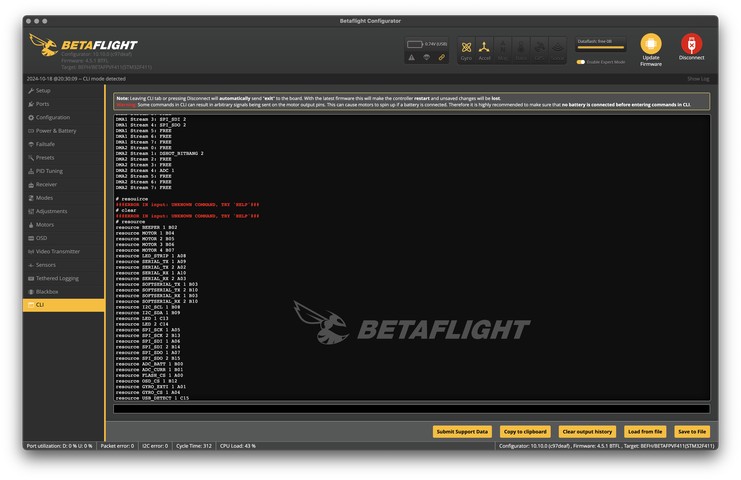Click the link status icon under battery

coord(442,57)
